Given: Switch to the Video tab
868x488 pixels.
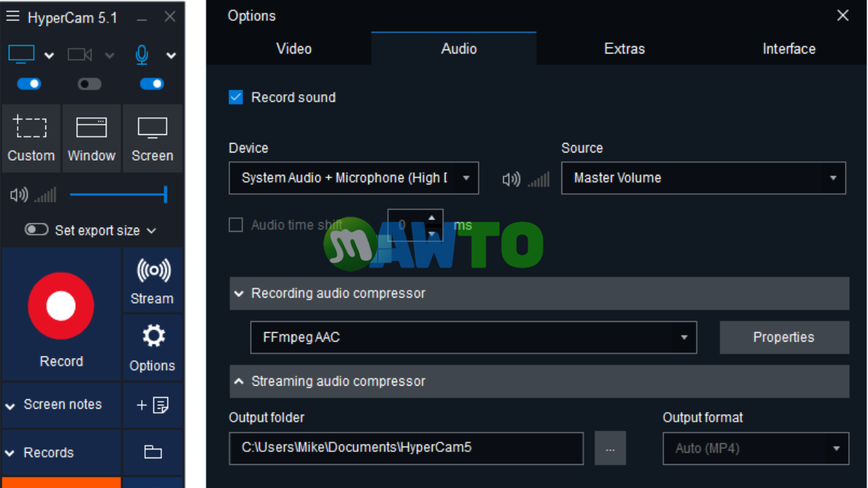Looking at the screenshot, I should pos(294,49).
